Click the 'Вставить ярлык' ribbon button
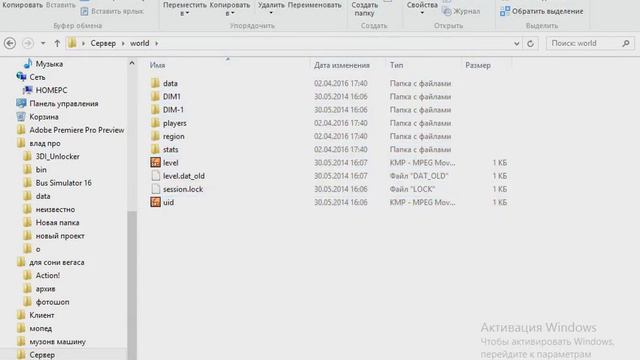640x360 pixels. 112,11
